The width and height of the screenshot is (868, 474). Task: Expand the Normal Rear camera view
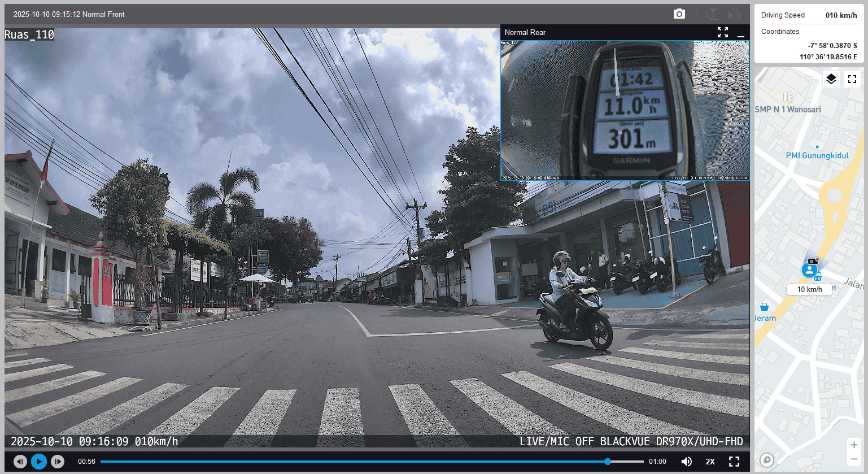[723, 32]
